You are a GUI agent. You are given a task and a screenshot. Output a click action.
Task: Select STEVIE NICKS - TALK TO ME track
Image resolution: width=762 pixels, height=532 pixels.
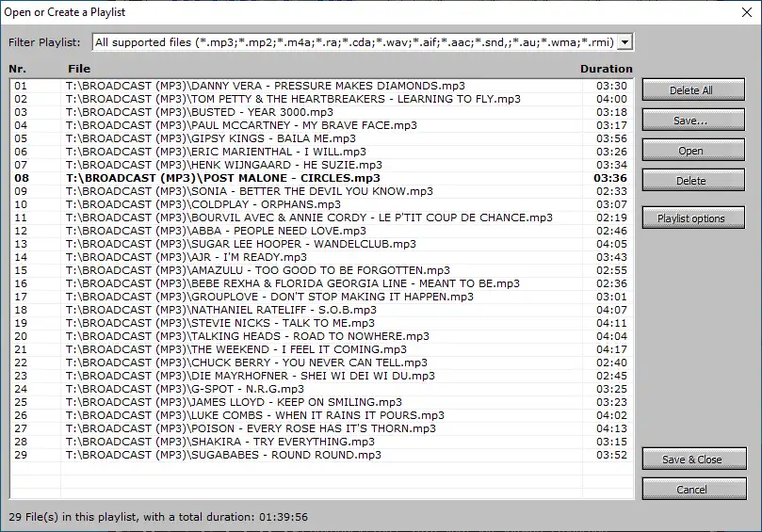click(322, 323)
